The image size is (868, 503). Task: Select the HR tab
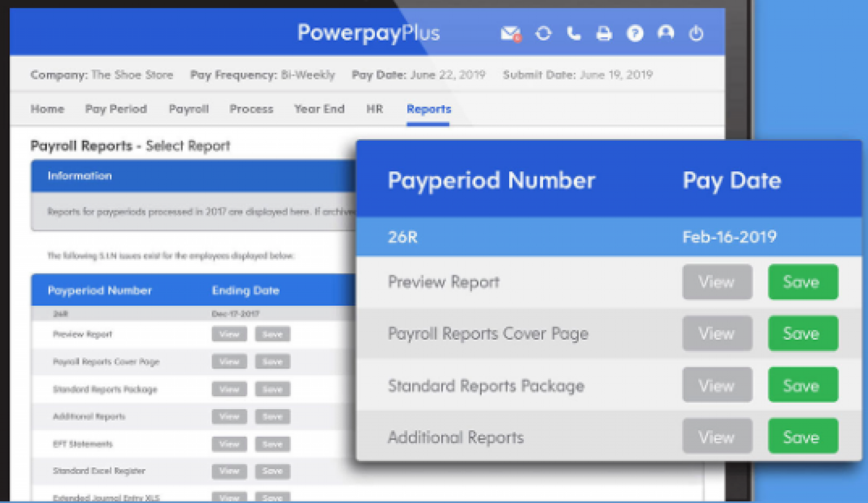click(x=375, y=109)
